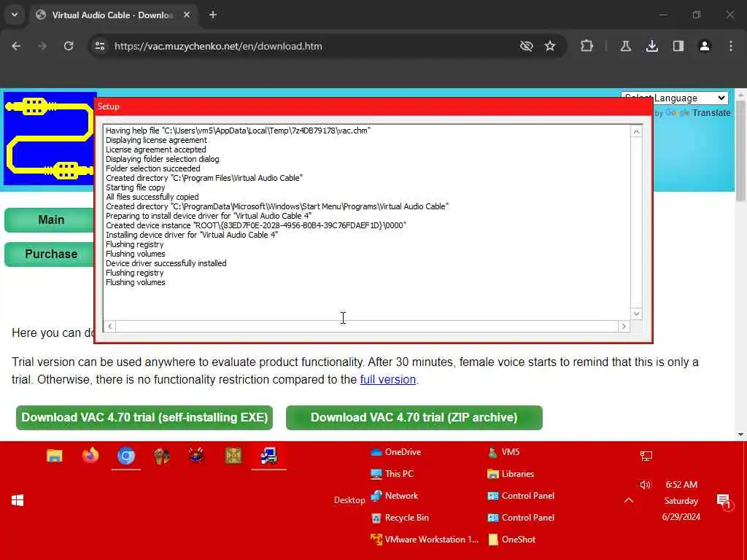Open a new browser tab
The width and height of the screenshot is (747, 560).
point(213,15)
